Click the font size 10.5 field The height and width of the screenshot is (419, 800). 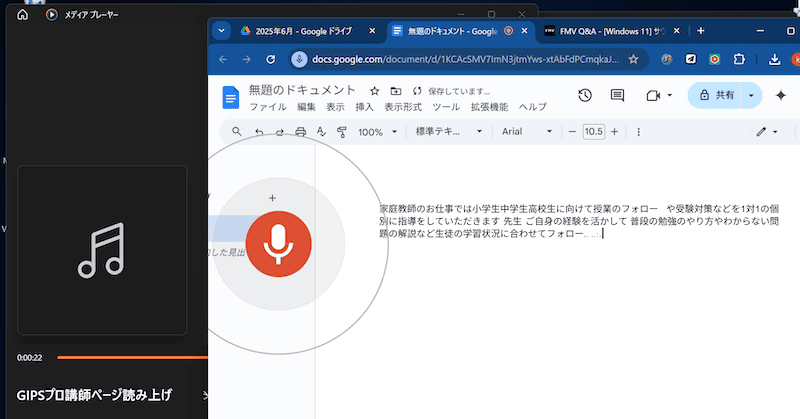point(593,132)
